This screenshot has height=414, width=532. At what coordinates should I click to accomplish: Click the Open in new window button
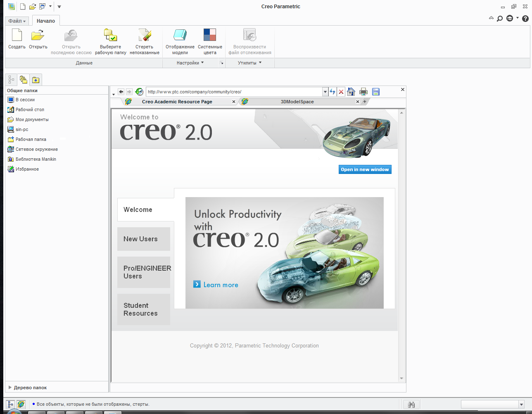(x=365, y=169)
